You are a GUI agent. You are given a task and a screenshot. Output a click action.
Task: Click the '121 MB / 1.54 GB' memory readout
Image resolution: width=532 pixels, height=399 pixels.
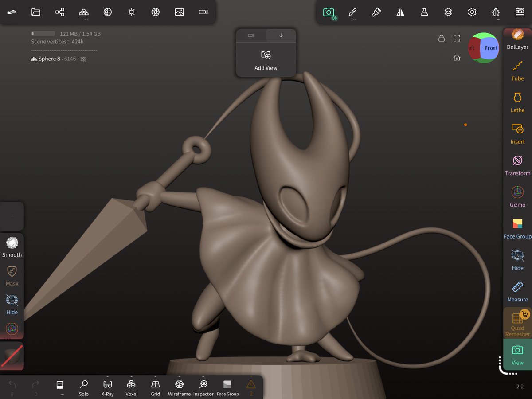80,34
